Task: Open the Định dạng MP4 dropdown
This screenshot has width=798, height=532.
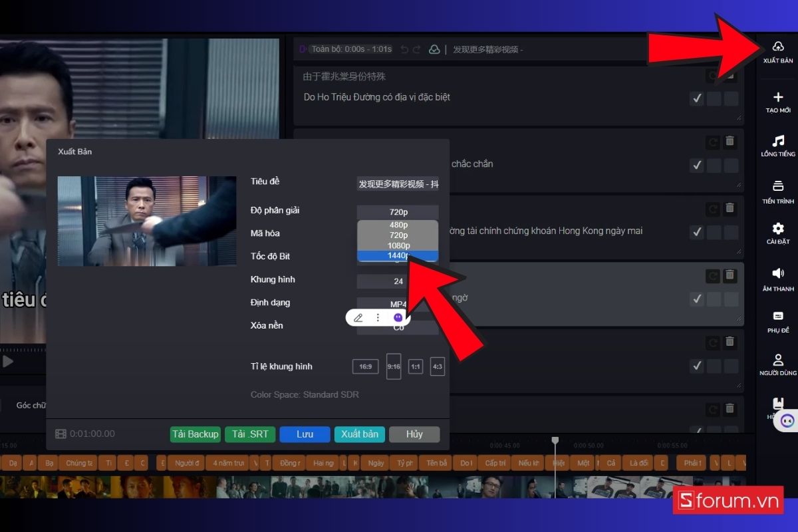Action: [398, 305]
